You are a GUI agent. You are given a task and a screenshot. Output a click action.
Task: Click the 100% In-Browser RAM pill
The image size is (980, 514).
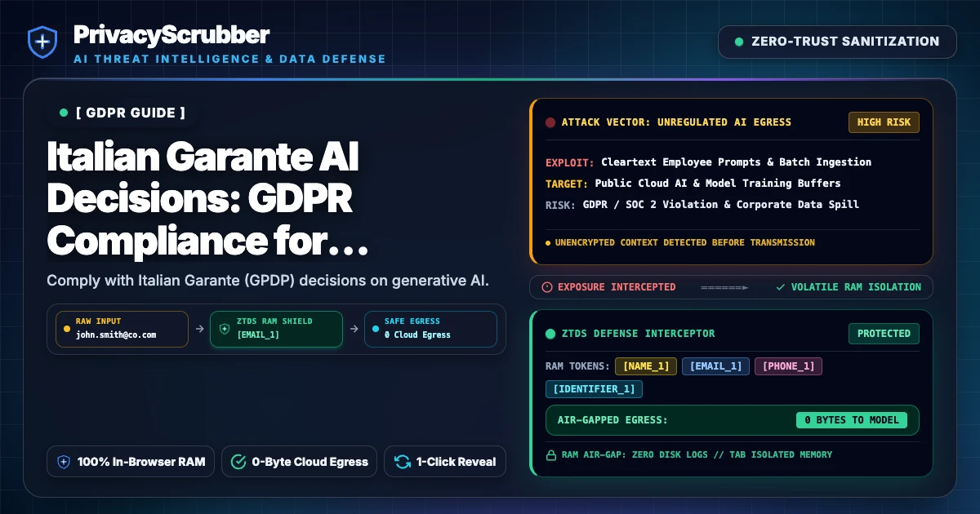point(131,462)
